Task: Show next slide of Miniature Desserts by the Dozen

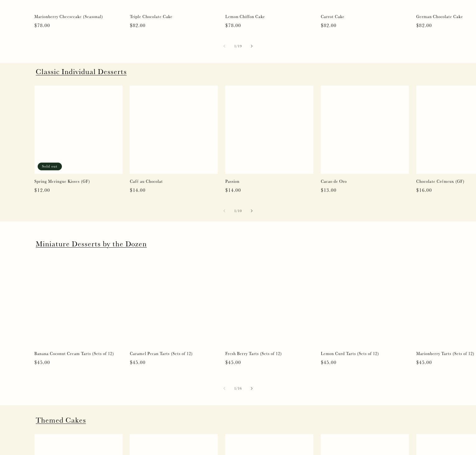Action: (x=252, y=388)
